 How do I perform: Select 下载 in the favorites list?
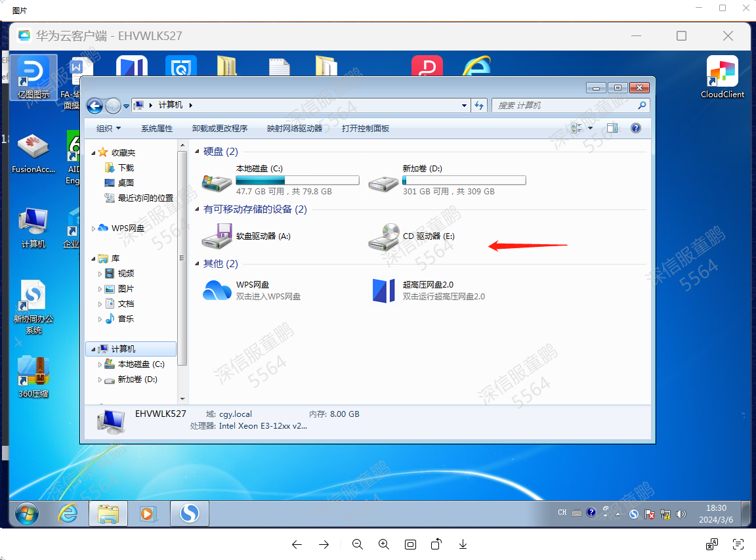coord(125,168)
